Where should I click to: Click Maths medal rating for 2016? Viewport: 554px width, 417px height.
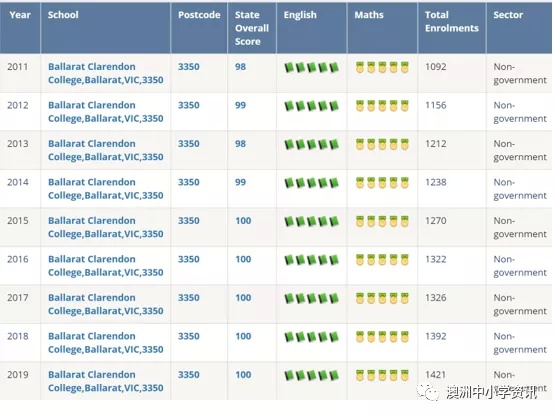coord(382,260)
